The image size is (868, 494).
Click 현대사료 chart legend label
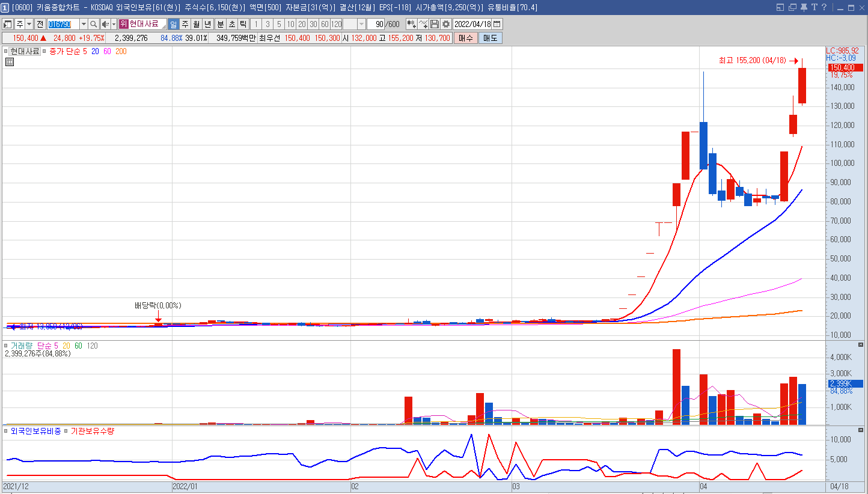click(x=25, y=52)
